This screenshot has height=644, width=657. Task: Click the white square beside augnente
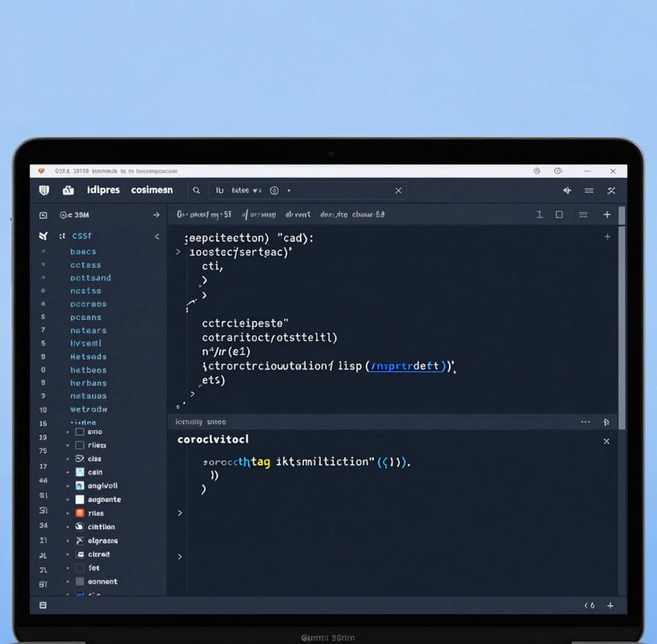click(x=80, y=499)
